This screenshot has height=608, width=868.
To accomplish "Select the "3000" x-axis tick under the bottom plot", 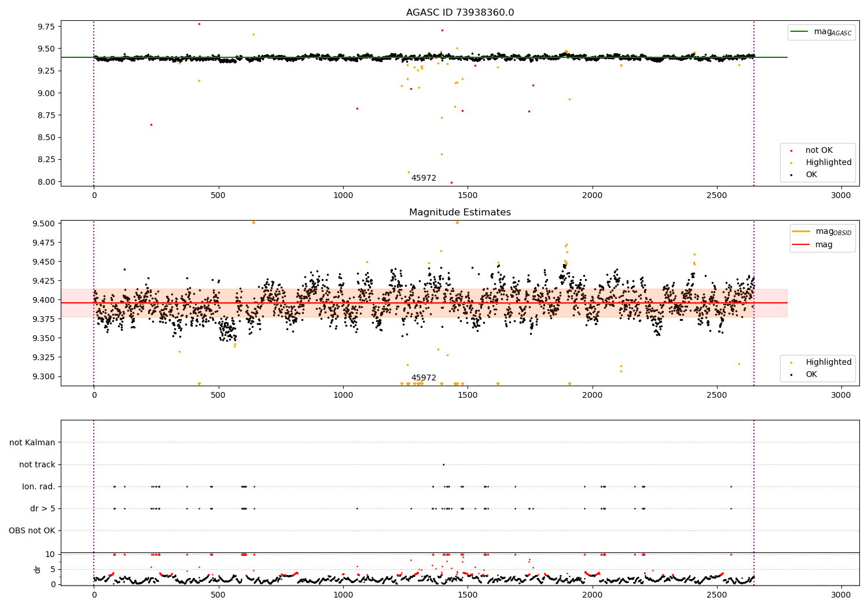I will [x=841, y=595].
